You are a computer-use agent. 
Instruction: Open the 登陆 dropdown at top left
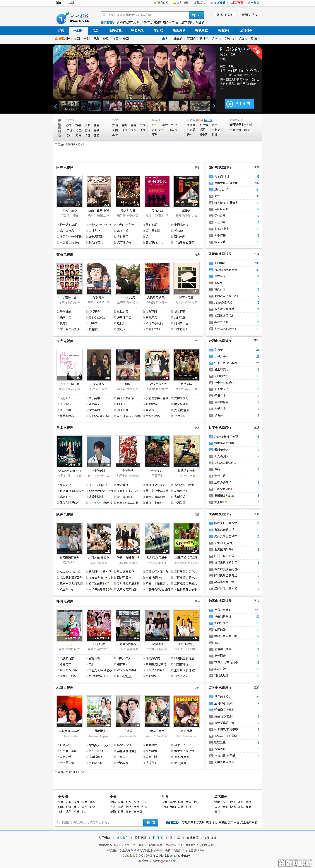60,3
